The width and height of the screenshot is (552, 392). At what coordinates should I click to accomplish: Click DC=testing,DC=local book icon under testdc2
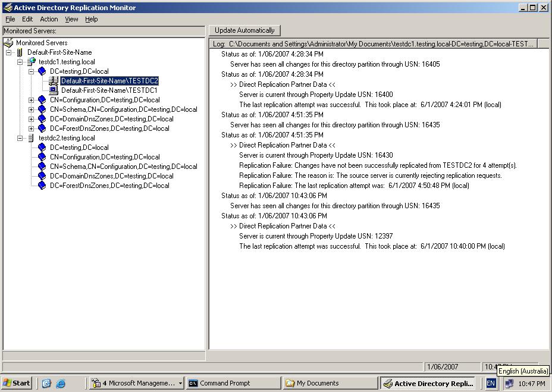[42, 147]
